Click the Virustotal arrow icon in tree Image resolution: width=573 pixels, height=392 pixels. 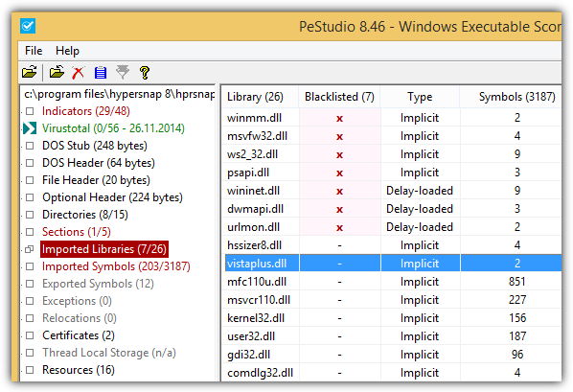30,128
